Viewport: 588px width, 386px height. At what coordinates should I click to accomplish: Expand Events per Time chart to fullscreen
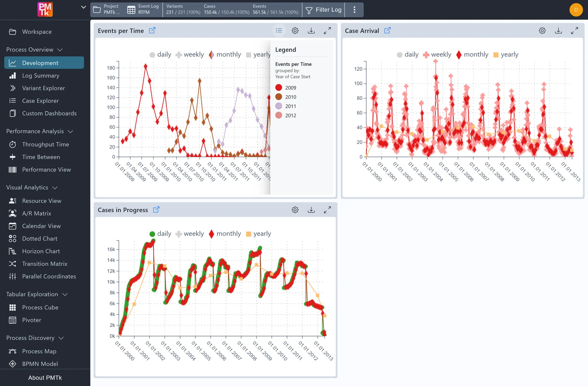click(327, 31)
